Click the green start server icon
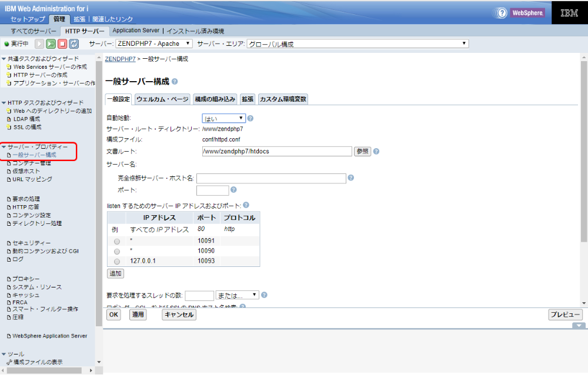Screen dimensions: 588x378 [x=51, y=44]
